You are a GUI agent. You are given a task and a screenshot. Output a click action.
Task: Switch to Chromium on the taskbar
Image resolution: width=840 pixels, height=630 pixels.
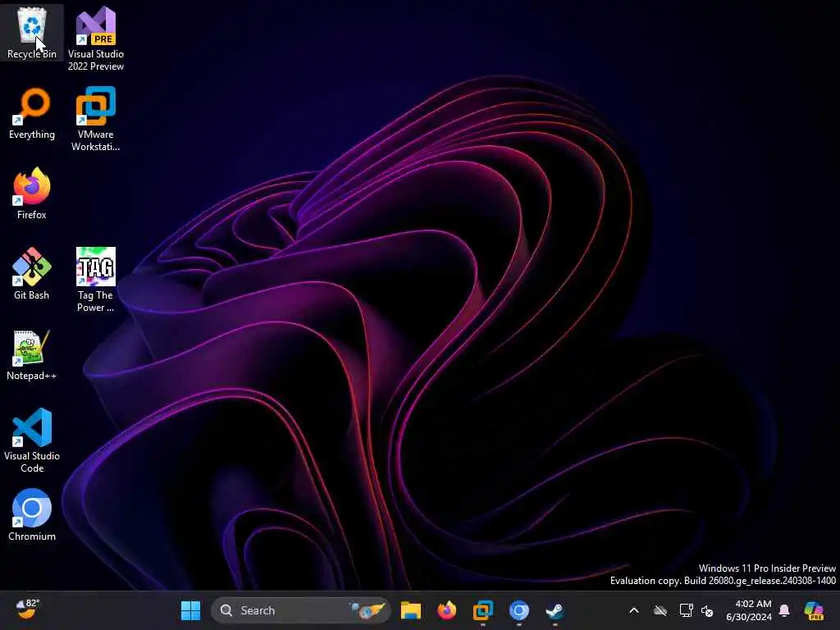518,610
